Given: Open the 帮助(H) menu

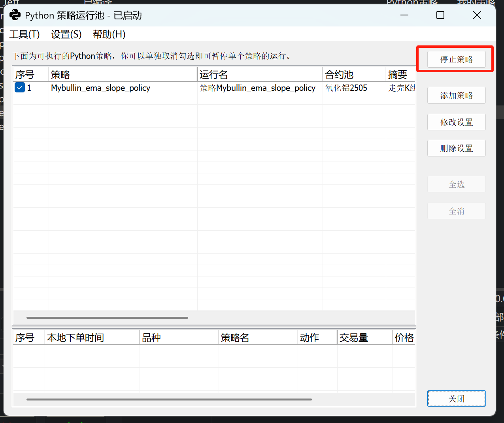Looking at the screenshot, I should tap(109, 34).
